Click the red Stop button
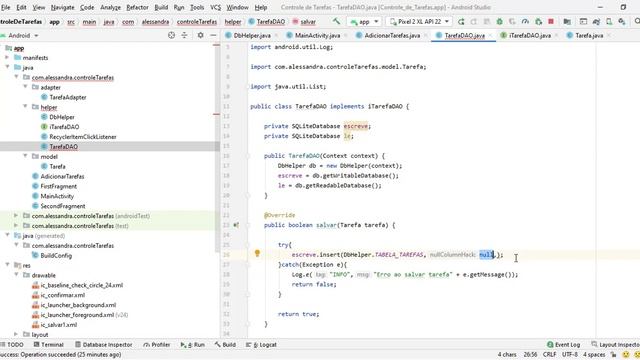 pyautogui.click(x=551, y=22)
